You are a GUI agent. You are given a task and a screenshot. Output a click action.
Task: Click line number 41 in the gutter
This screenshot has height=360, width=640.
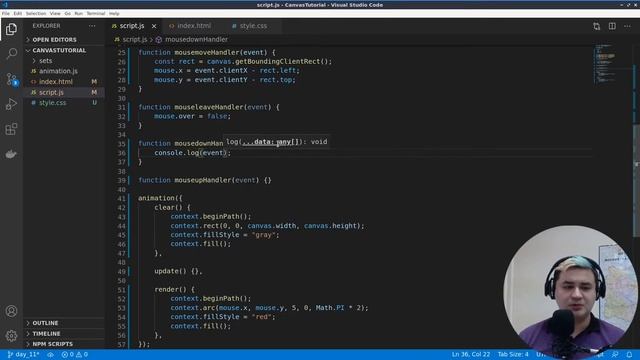[x=121, y=199]
